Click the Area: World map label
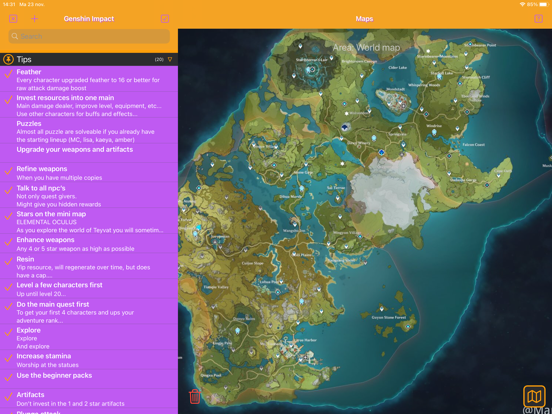 point(366,48)
